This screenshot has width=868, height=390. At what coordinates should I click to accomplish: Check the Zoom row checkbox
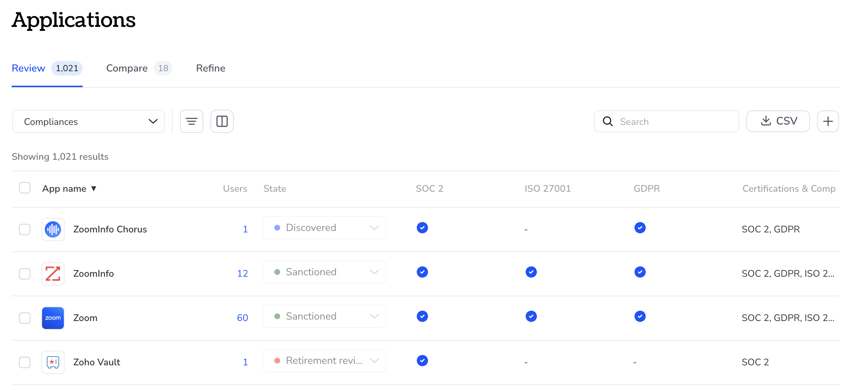pos(25,318)
